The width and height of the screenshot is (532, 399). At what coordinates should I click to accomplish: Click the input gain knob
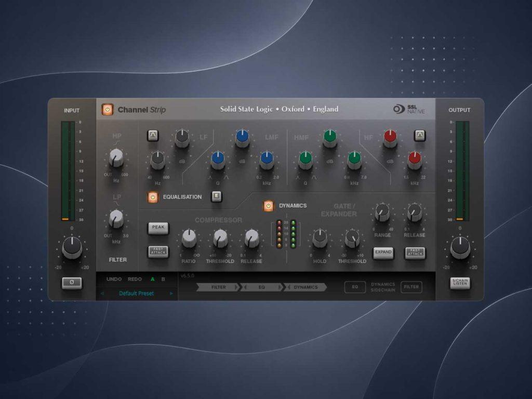(x=72, y=248)
